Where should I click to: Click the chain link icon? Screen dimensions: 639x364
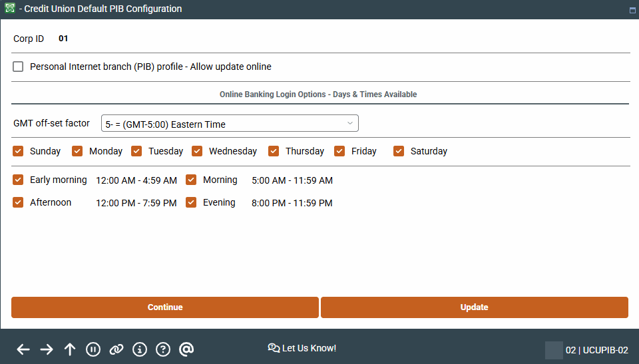[x=116, y=349]
